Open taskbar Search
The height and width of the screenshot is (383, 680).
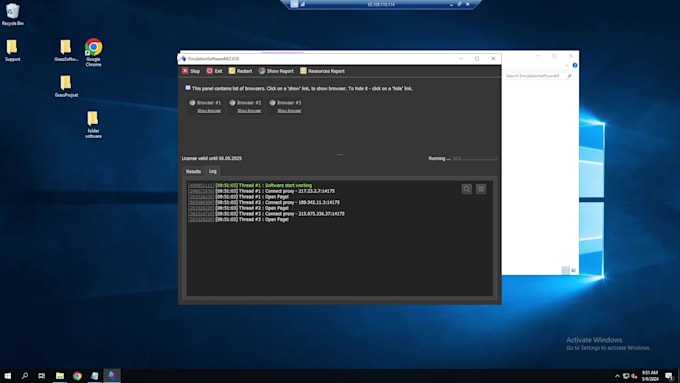point(25,376)
